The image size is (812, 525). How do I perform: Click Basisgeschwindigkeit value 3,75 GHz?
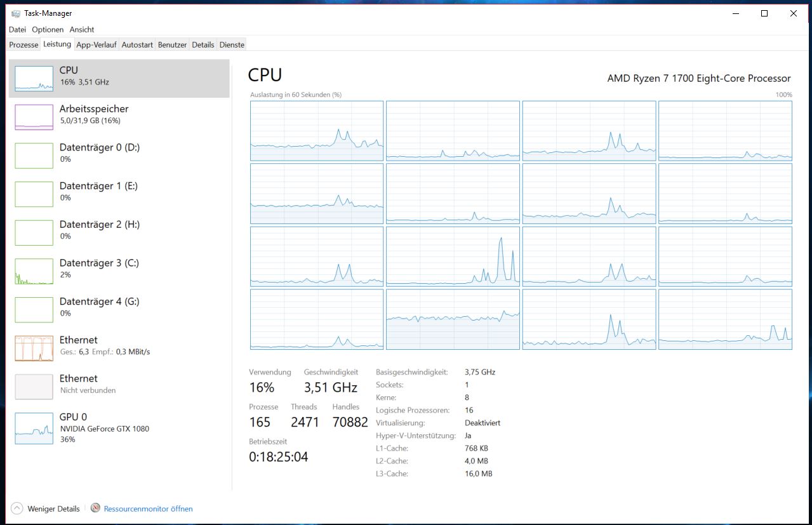coord(480,372)
